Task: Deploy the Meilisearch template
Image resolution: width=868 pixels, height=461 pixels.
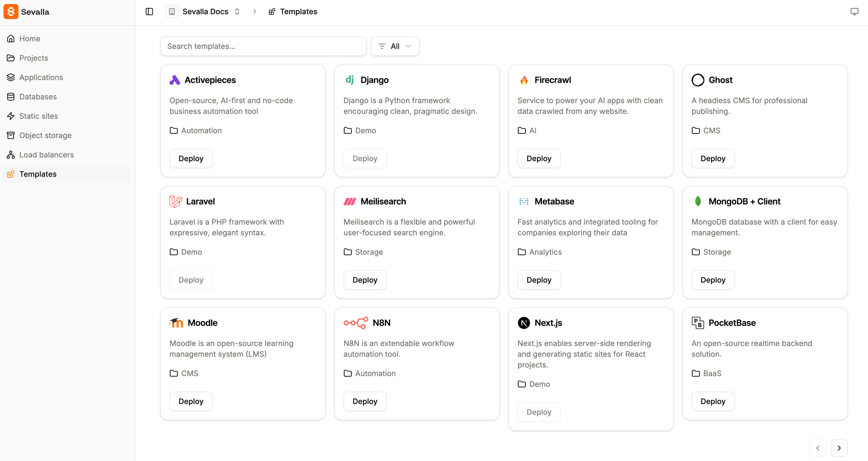Action: click(365, 280)
